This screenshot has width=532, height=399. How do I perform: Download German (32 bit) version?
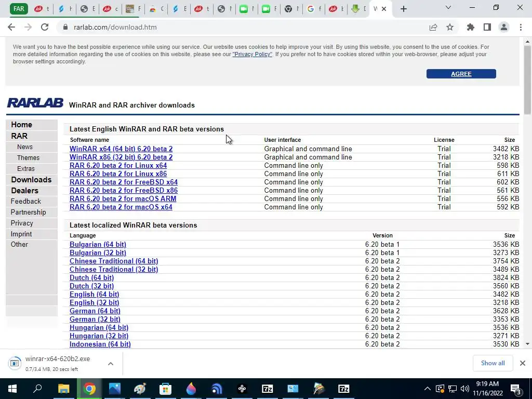click(x=95, y=320)
